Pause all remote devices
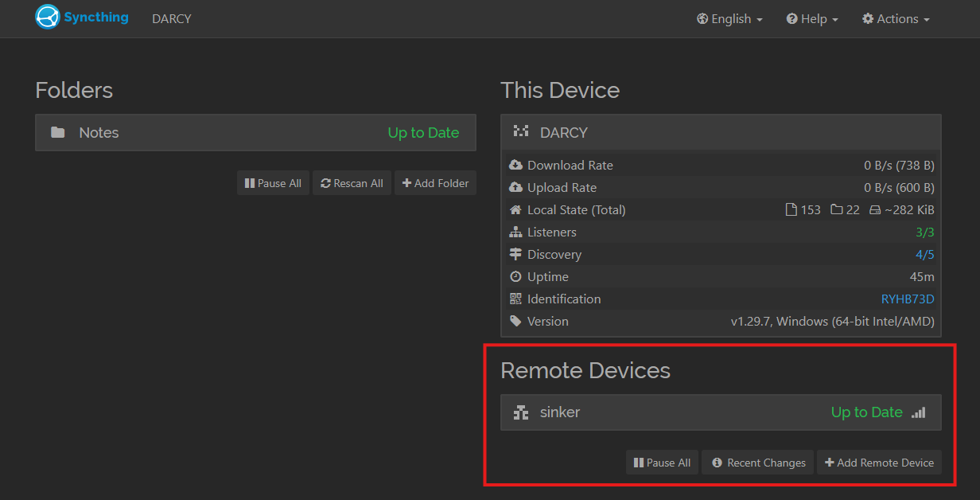The image size is (980, 500). 662,463
